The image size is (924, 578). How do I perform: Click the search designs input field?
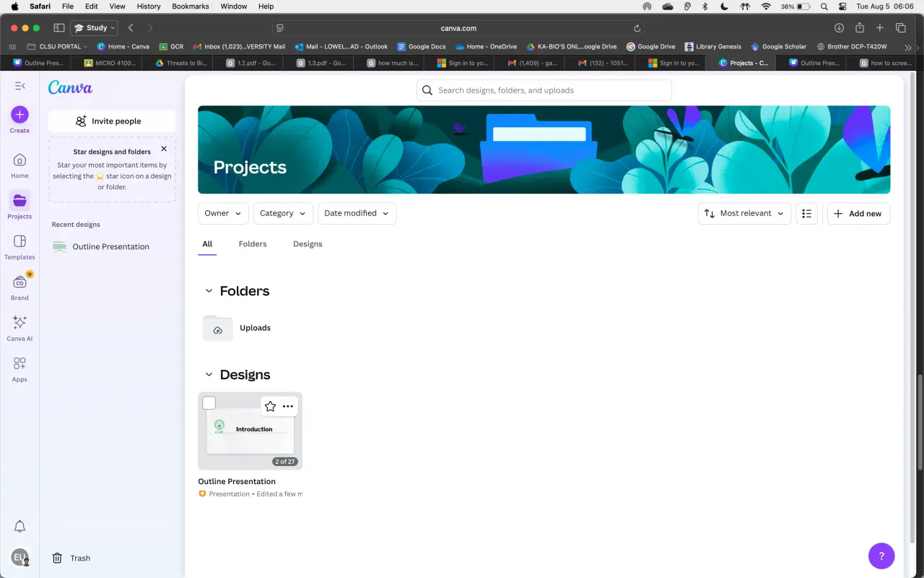click(x=544, y=90)
